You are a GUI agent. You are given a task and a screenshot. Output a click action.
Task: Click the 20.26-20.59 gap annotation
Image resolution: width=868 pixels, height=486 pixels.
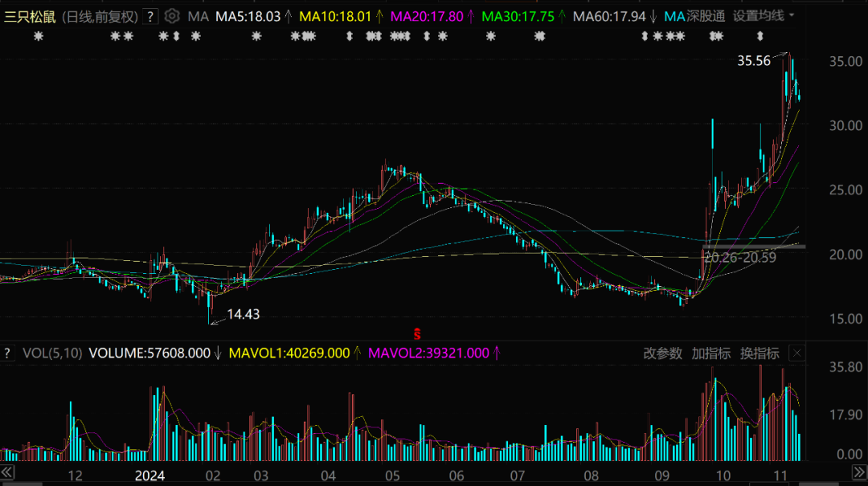[x=740, y=257]
